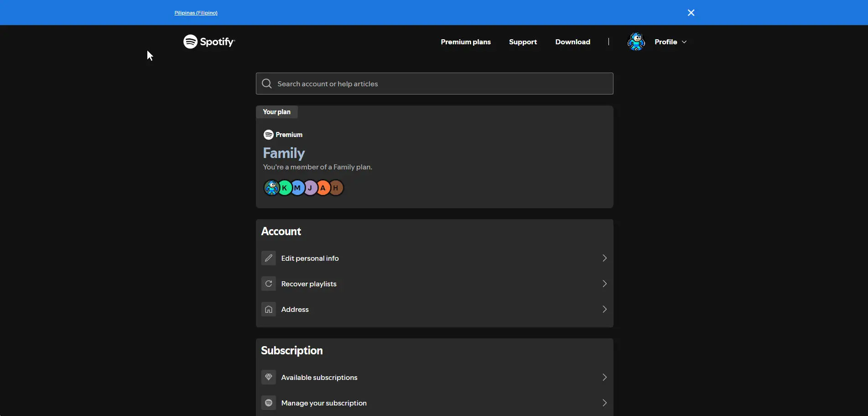Open Manage your subscription
Image resolution: width=868 pixels, height=416 pixels.
(434, 403)
